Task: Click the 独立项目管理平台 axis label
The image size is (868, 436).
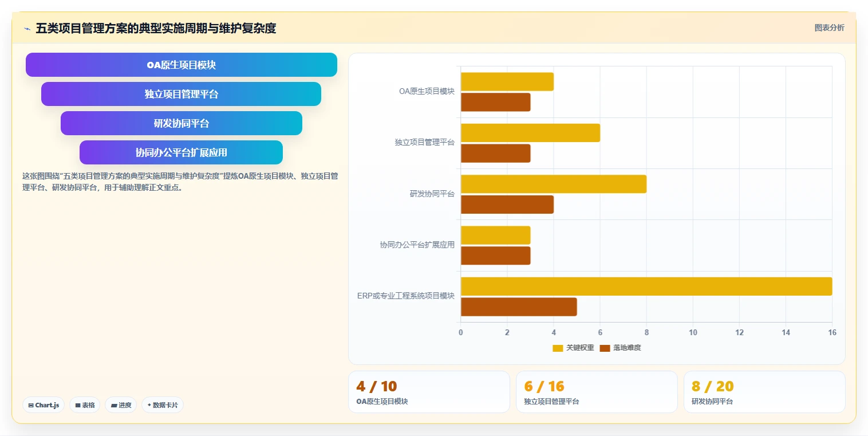Action: click(425, 143)
